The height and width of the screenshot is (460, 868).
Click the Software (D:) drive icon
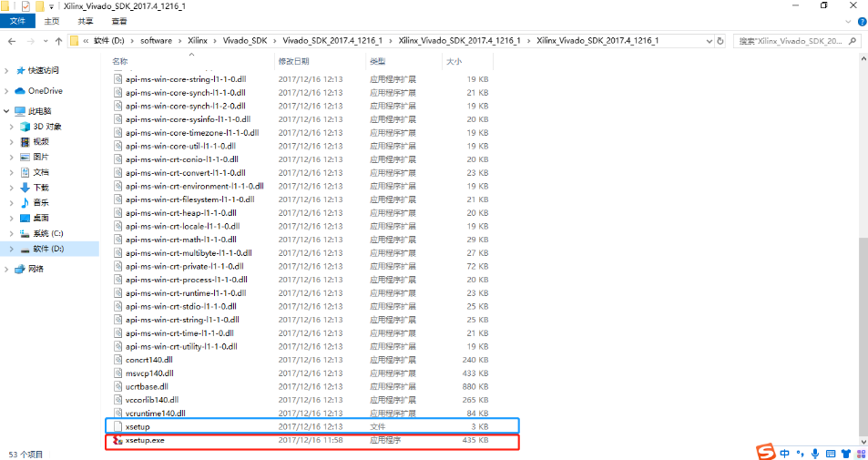pos(25,249)
